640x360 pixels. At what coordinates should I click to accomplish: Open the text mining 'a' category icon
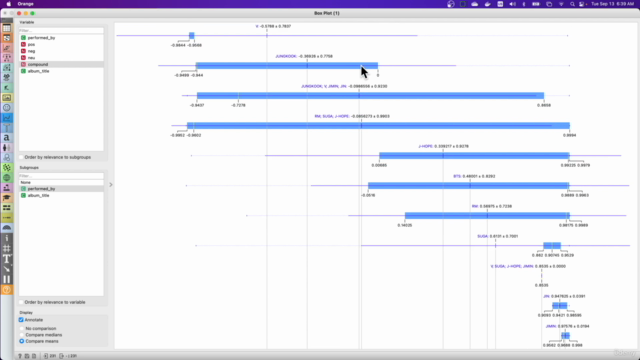pyautogui.click(x=7, y=138)
